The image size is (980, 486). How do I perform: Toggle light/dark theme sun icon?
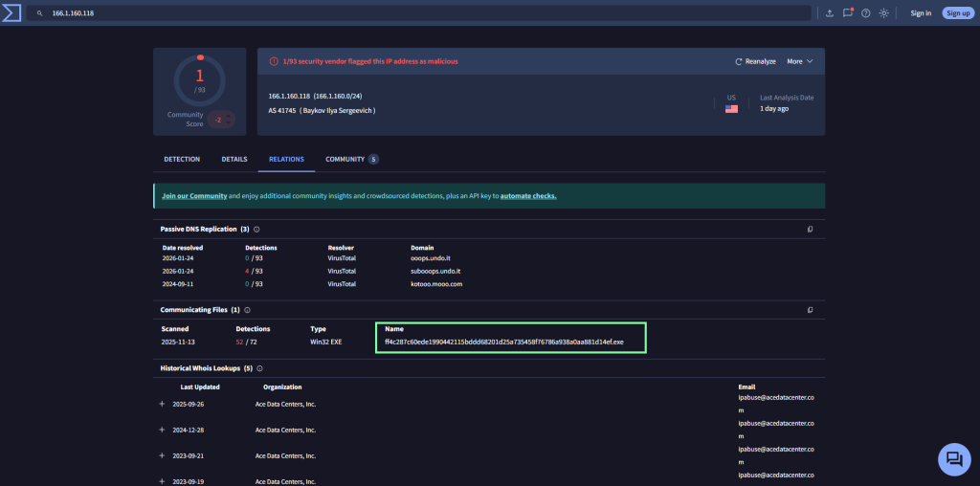pos(883,13)
